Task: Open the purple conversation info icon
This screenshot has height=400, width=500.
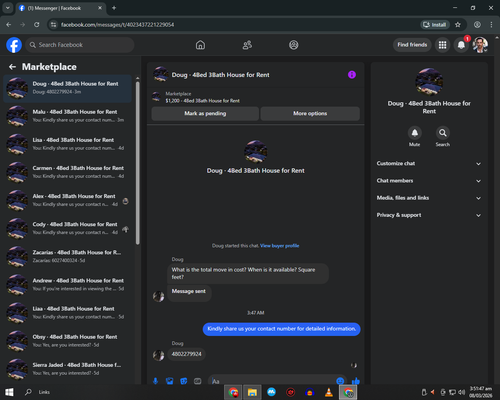Action: [352, 75]
